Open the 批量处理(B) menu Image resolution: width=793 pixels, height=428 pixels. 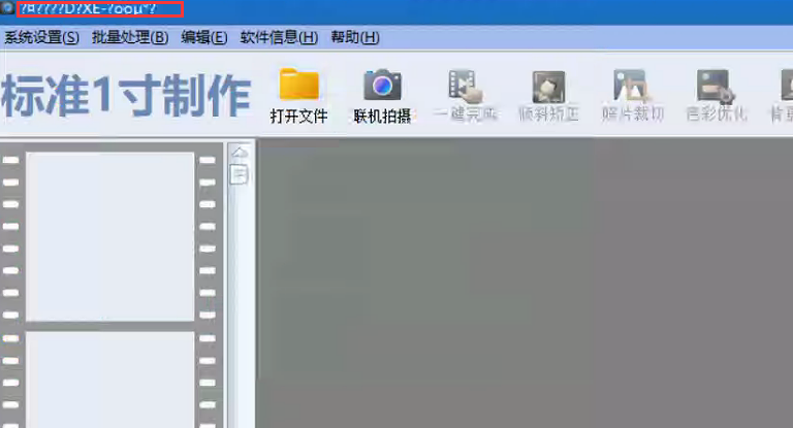(130, 37)
